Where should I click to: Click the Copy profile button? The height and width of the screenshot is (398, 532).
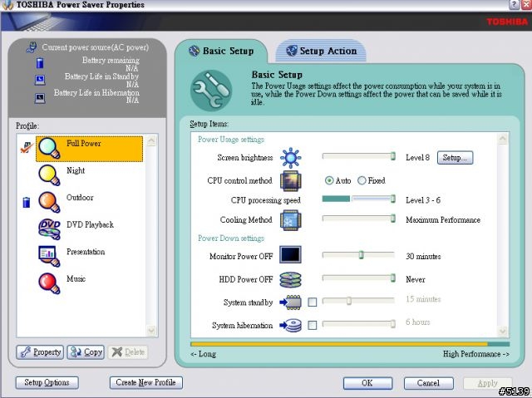click(x=86, y=352)
